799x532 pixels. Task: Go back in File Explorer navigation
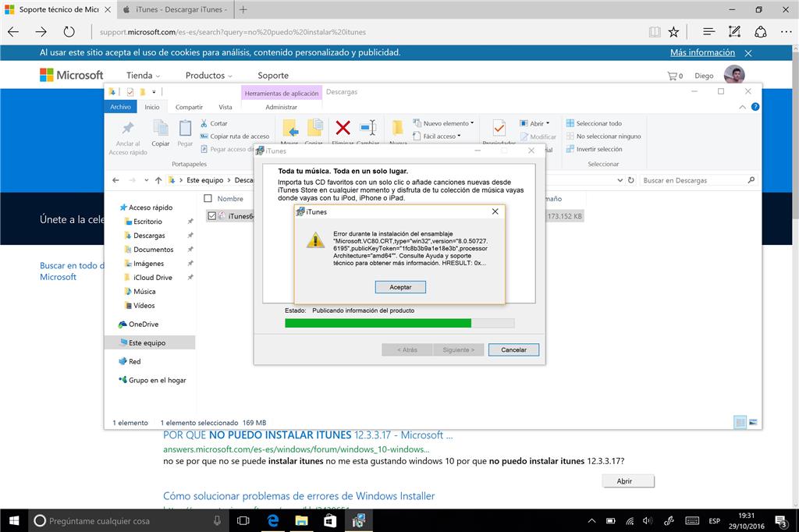click(115, 180)
